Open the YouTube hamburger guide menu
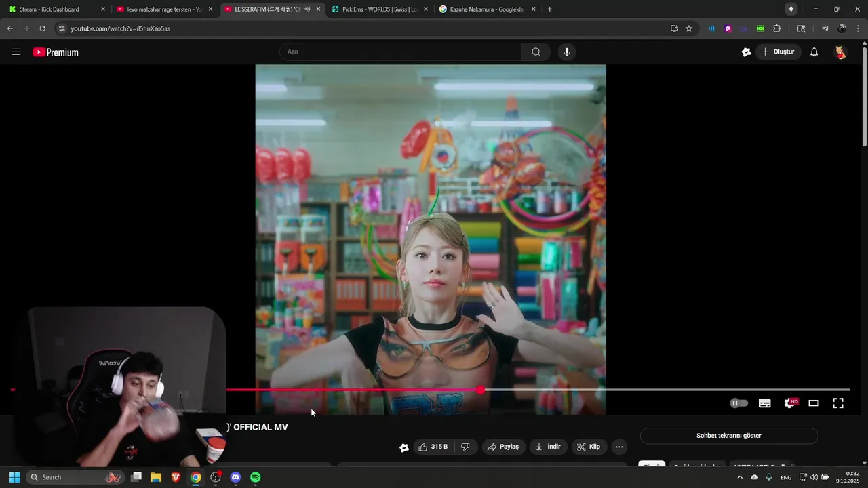868x488 pixels. pyautogui.click(x=16, y=52)
